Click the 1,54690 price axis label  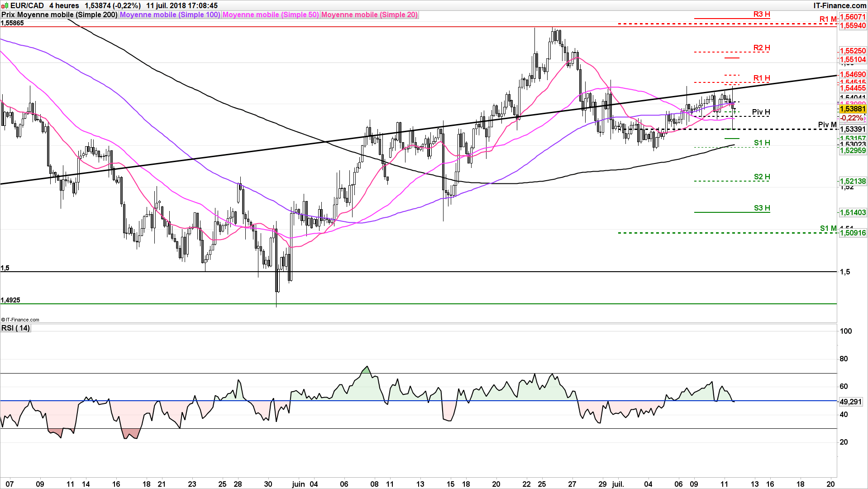[853, 75]
